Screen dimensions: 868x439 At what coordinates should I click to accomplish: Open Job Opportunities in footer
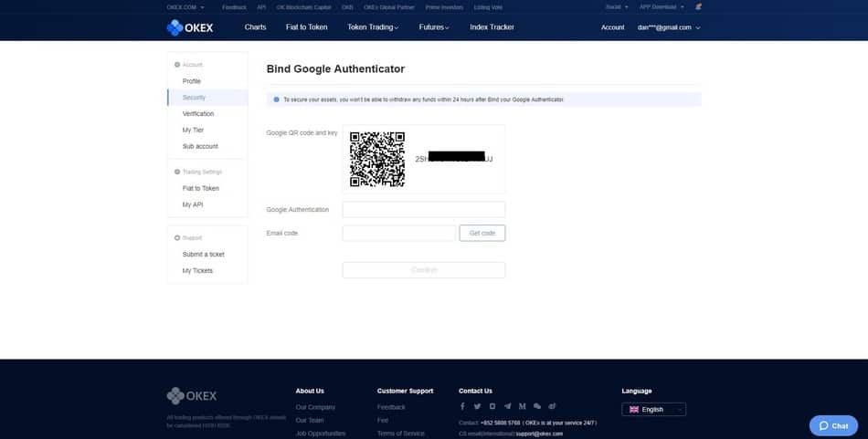tap(321, 434)
